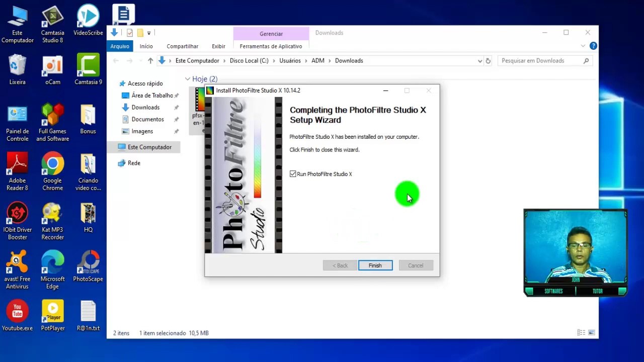Image resolution: width=644 pixels, height=362 pixels.
Task: Click Este Computador breadcrumb segment
Action: pyautogui.click(x=197, y=61)
